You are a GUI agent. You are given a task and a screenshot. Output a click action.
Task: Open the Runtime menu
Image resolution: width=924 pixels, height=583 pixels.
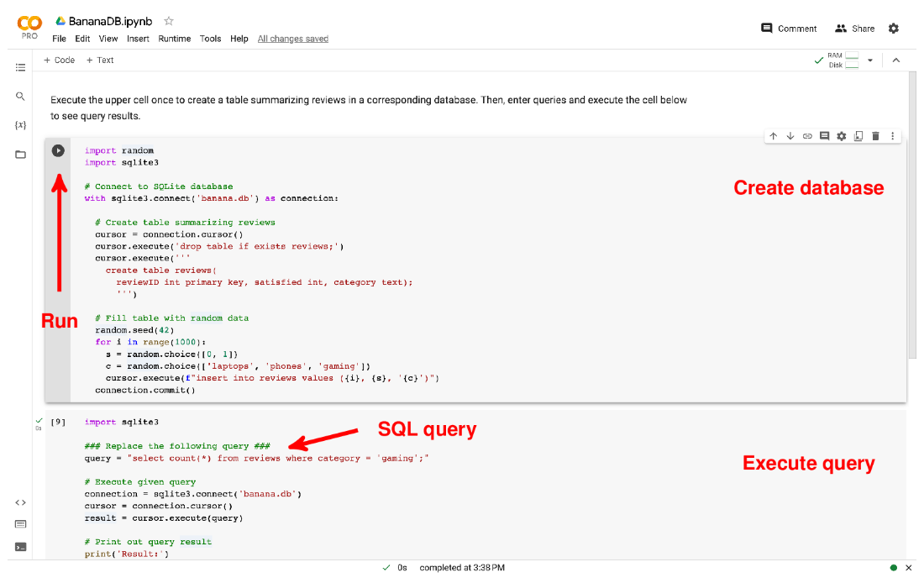click(x=175, y=39)
